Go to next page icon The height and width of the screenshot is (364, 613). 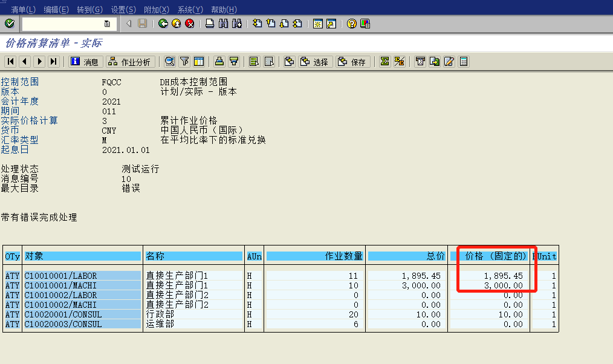tap(284, 24)
